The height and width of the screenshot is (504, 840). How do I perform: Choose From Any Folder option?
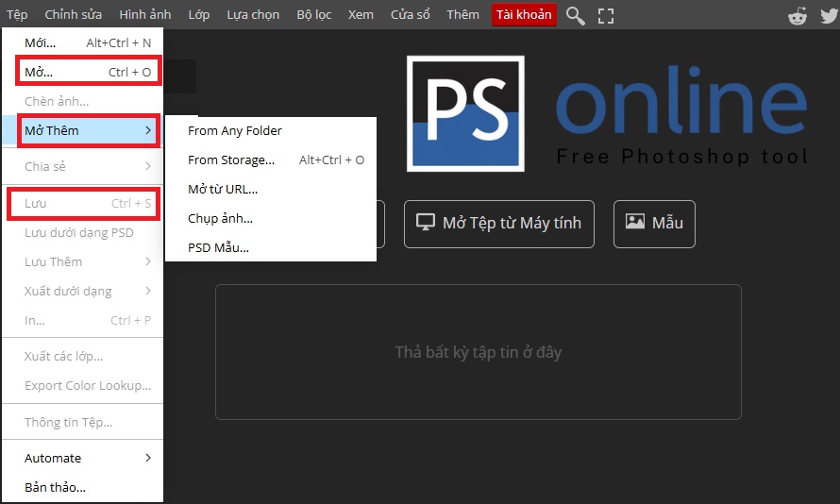pyautogui.click(x=271, y=130)
